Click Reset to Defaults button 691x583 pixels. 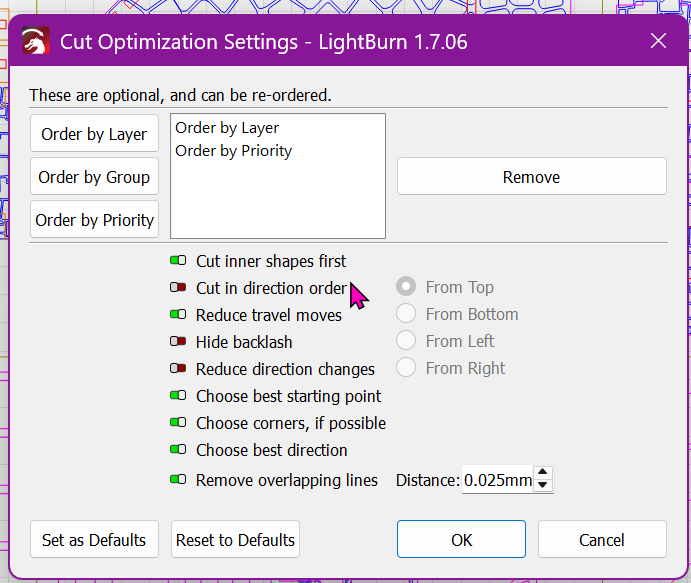(235, 539)
